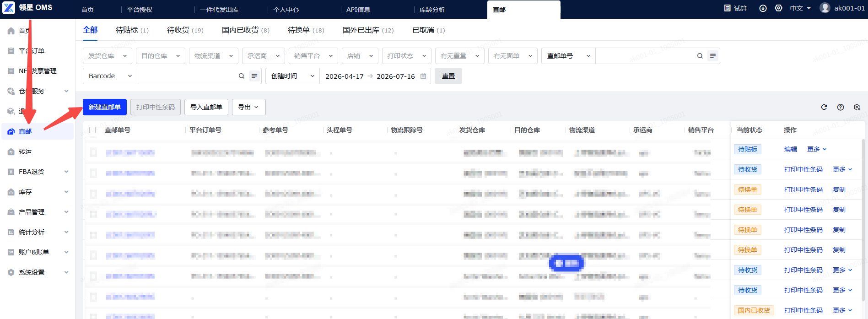The image size is (868, 319).
Task: Open 转运 in the sidebar
Action: (x=25, y=151)
